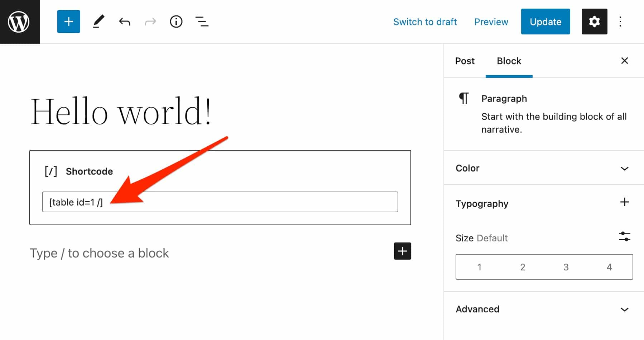Redo the last undone change
The height and width of the screenshot is (340, 644).
[x=150, y=22]
